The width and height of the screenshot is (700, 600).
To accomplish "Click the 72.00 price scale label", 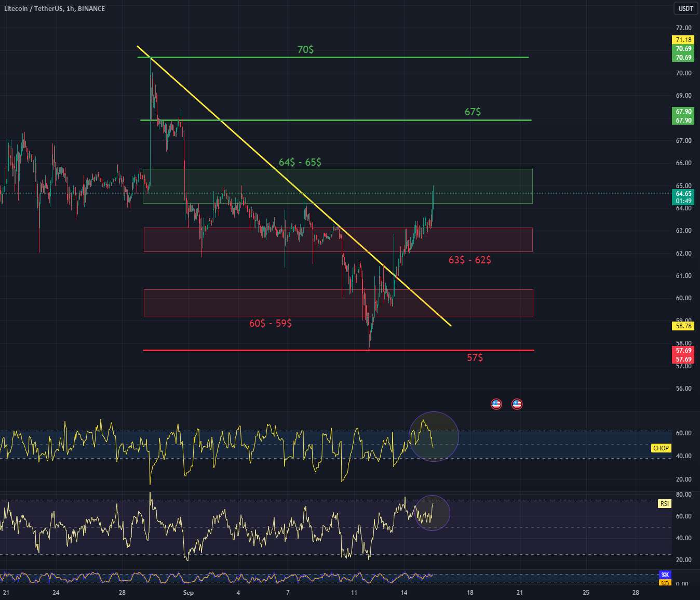I will pyautogui.click(x=683, y=28).
